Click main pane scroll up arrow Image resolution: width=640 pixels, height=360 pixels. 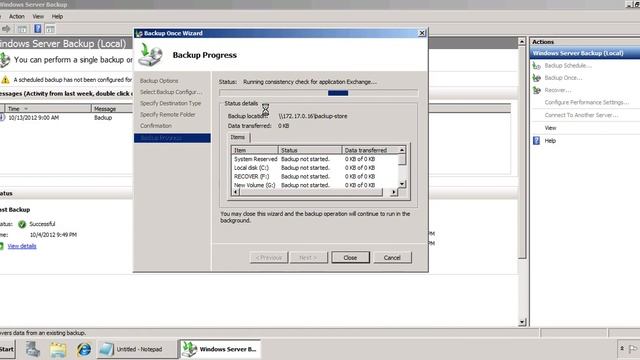pos(522,42)
